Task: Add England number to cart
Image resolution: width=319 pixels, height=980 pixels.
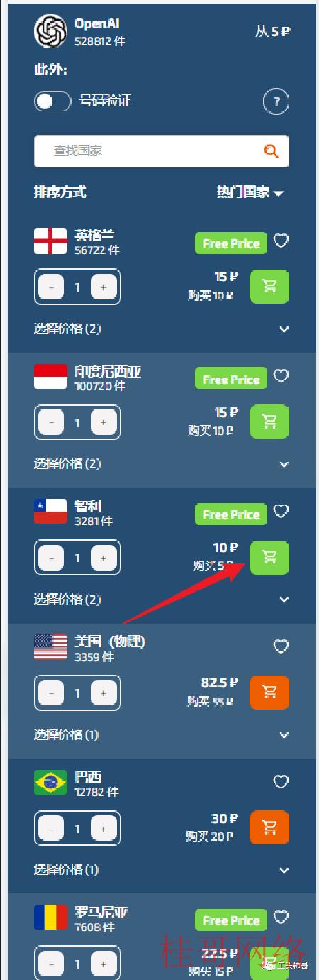Action: 269,286
